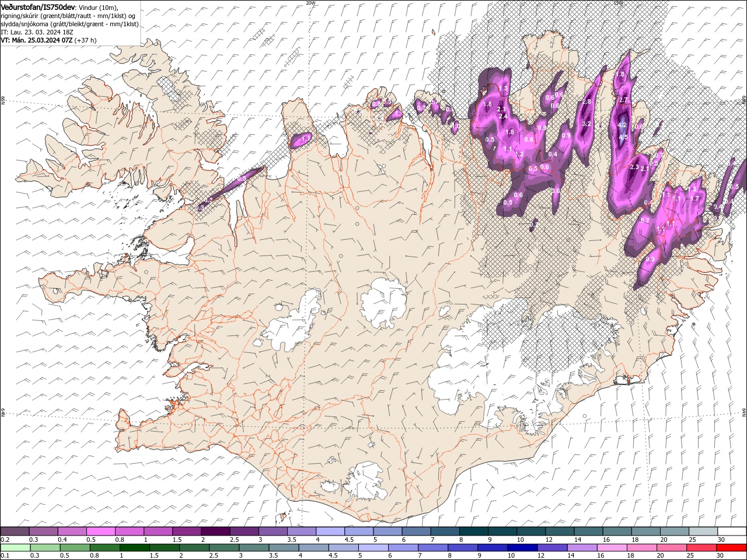Pick lower rain scale swatch from 0.5 to 0.8
Image resolution: width=747 pixels, height=560 pixels.
click(75, 548)
